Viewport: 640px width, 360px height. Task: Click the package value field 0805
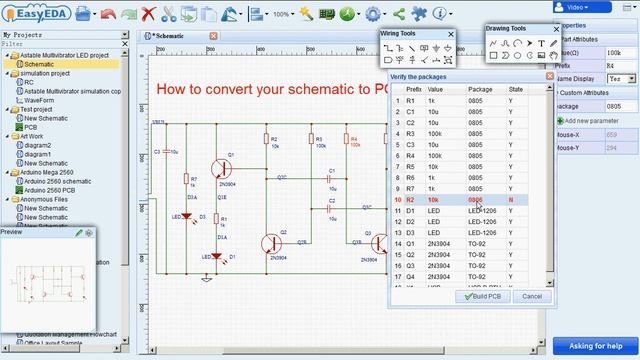coord(621,106)
